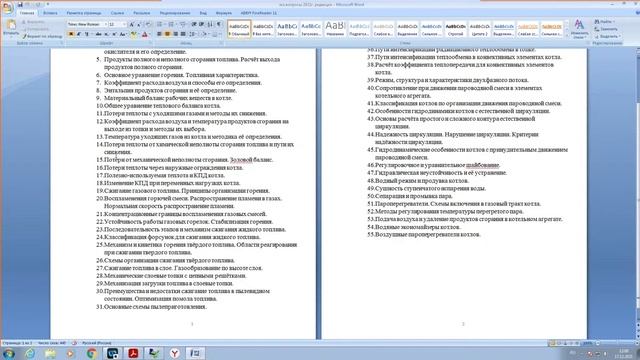This screenshot has width=640, height=360.
Task: Open the Ссылки ribbon tab
Action: [x=117, y=13]
